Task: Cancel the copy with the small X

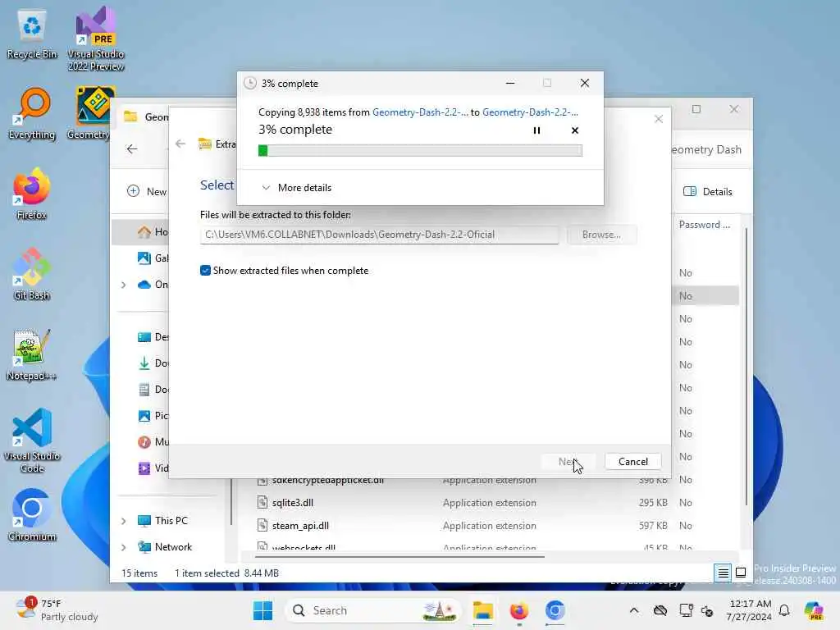Action: point(575,130)
